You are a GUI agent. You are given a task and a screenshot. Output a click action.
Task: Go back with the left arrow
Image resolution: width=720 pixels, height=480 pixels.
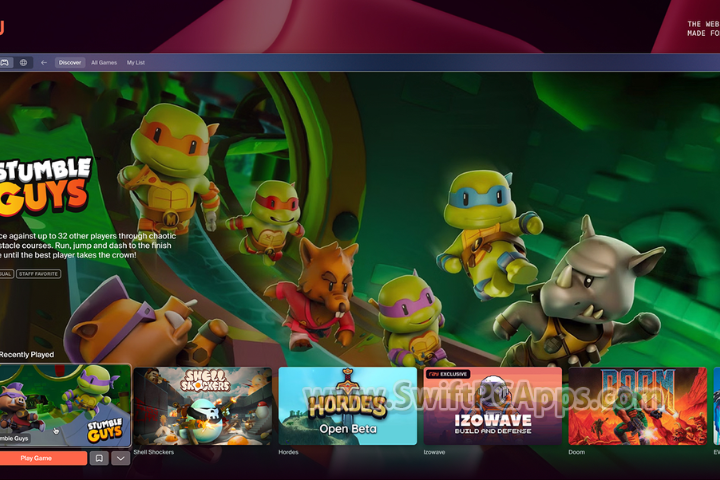click(x=44, y=62)
